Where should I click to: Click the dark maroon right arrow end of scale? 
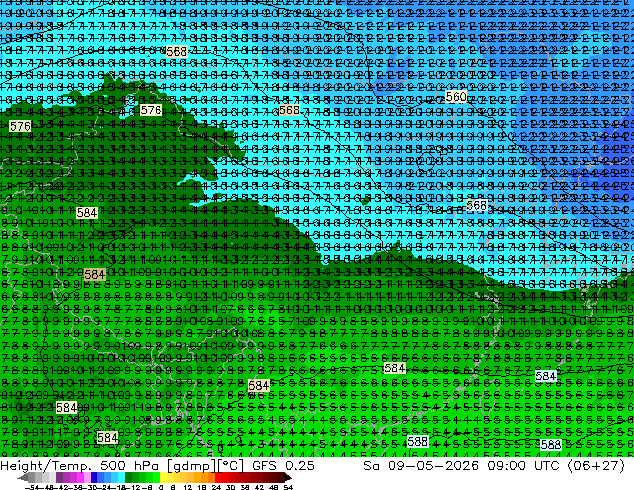[287, 478]
